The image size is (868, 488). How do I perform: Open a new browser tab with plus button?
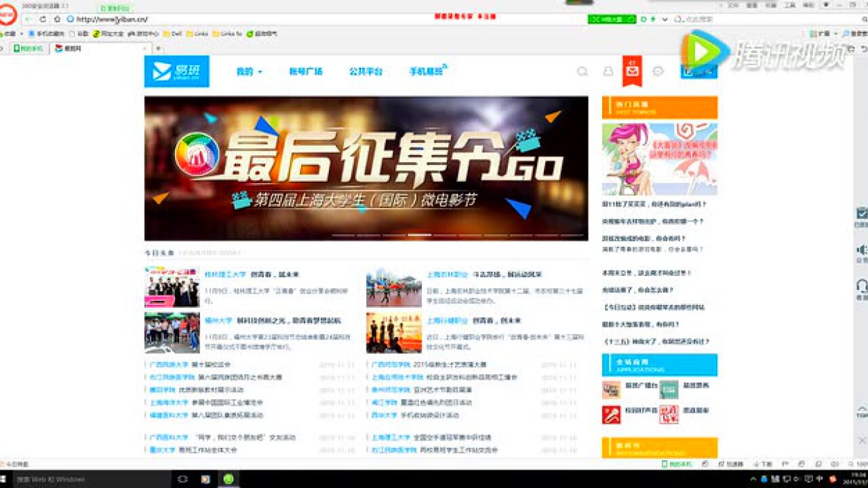(x=159, y=48)
